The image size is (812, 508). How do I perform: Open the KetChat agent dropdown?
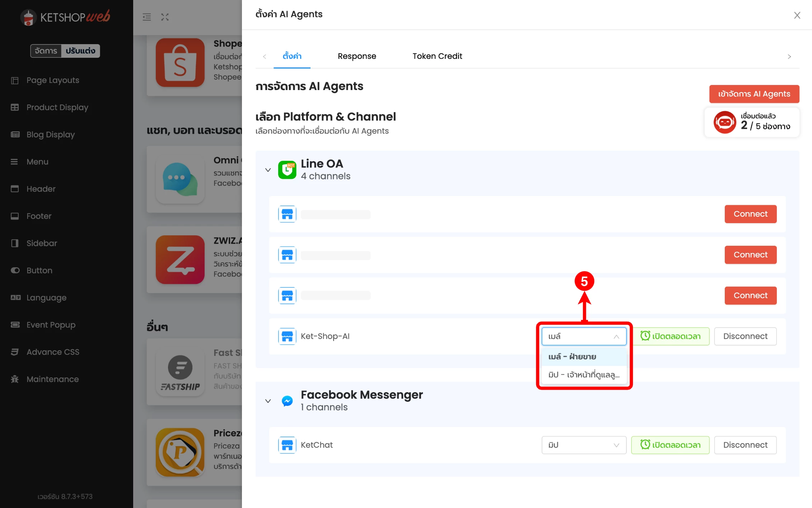click(x=584, y=445)
